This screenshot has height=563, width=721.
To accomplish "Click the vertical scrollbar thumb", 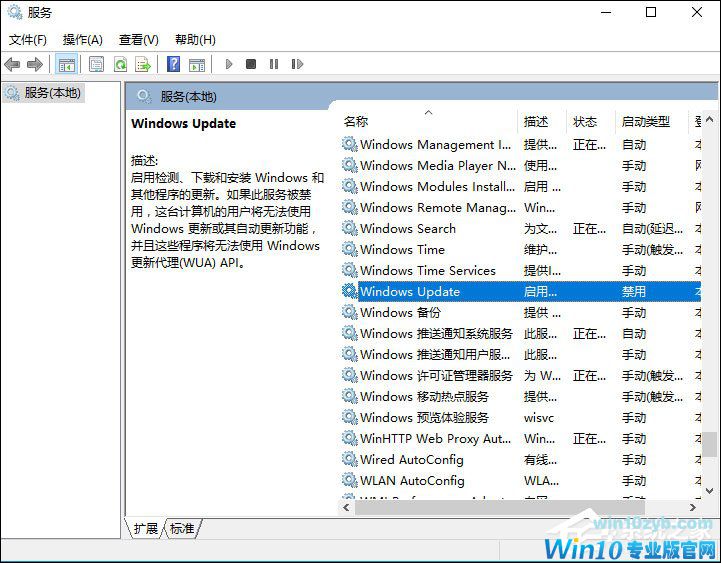I will (x=710, y=443).
